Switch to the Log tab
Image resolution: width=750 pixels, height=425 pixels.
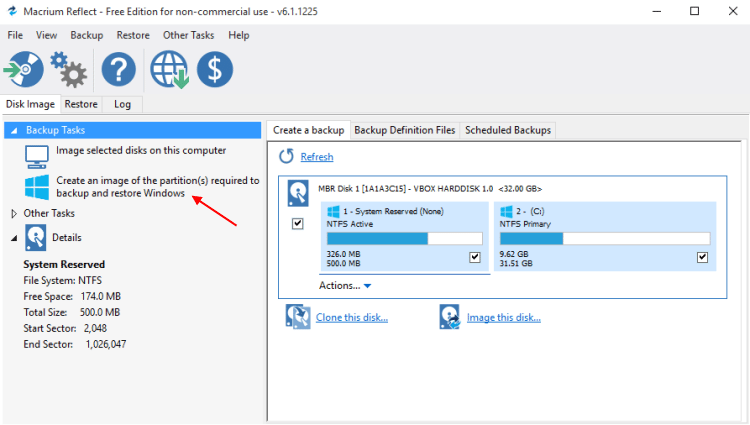point(122,104)
